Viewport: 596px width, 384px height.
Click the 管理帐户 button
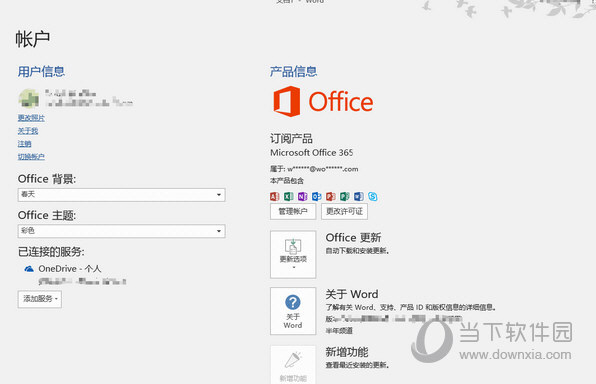[x=293, y=211]
